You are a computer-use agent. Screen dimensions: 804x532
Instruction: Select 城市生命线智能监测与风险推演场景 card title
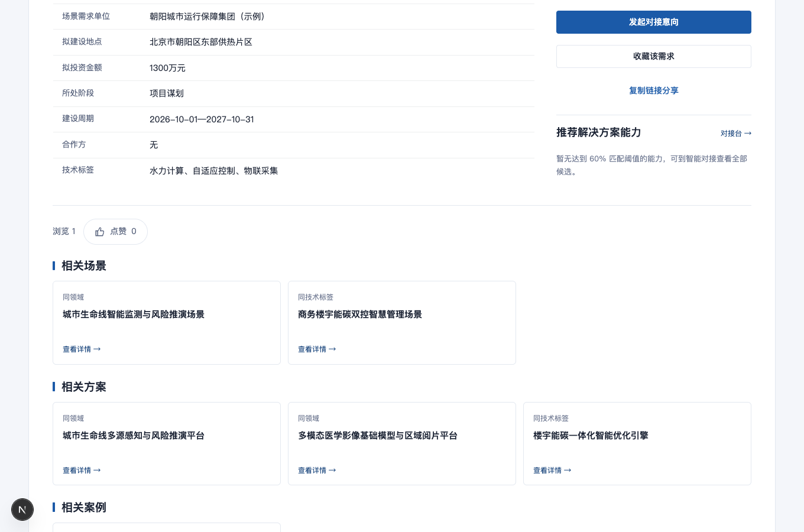tap(134, 314)
